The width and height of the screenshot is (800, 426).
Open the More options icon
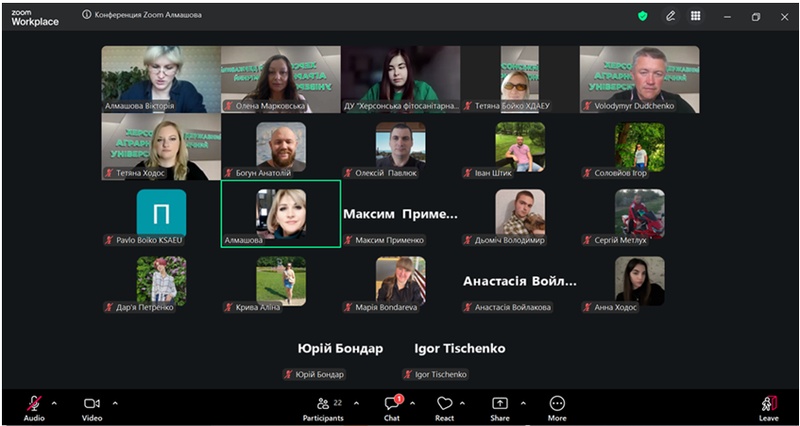pyautogui.click(x=557, y=404)
